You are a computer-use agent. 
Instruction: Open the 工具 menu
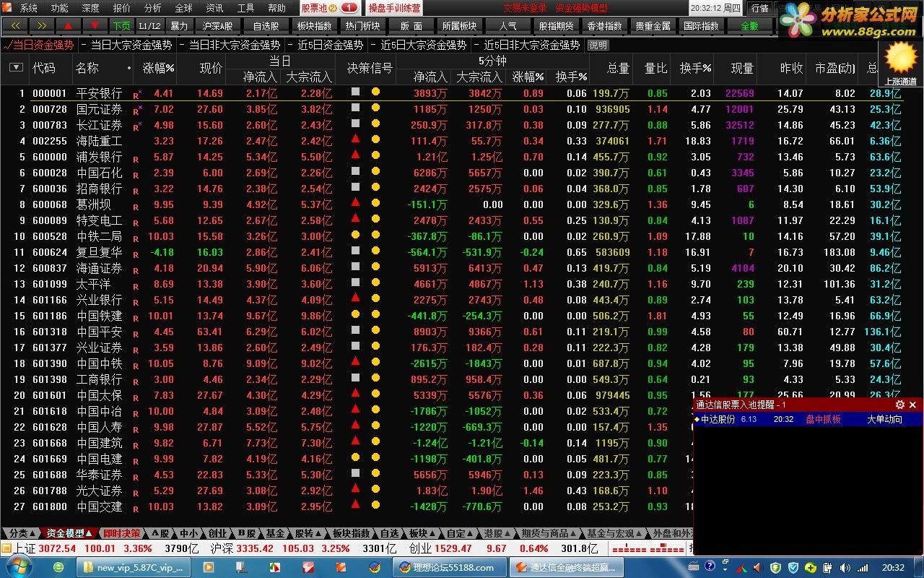[x=245, y=8]
